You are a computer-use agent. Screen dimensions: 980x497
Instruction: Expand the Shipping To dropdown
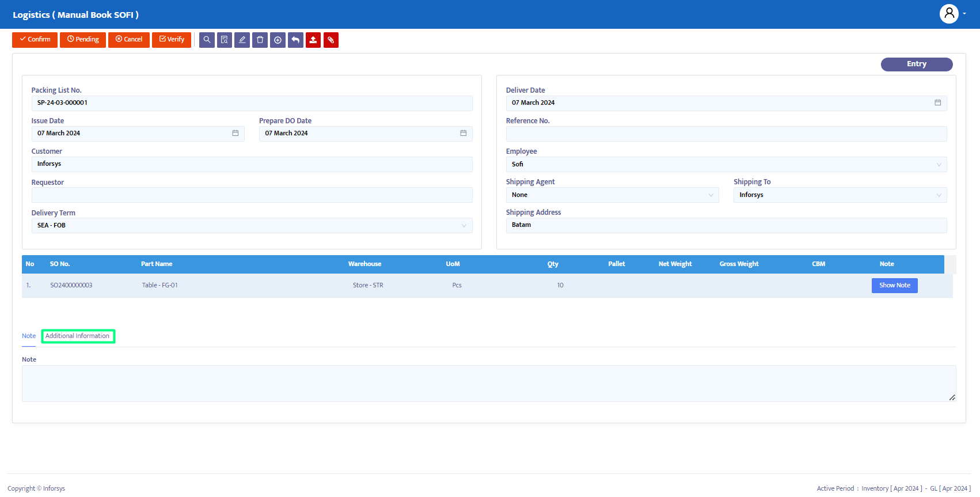tap(939, 195)
